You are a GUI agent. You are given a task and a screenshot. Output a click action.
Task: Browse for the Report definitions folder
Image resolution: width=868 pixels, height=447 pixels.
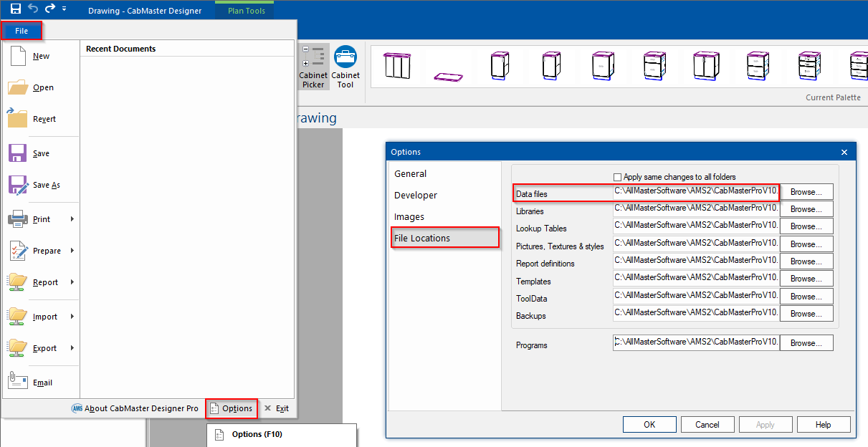pyautogui.click(x=806, y=261)
